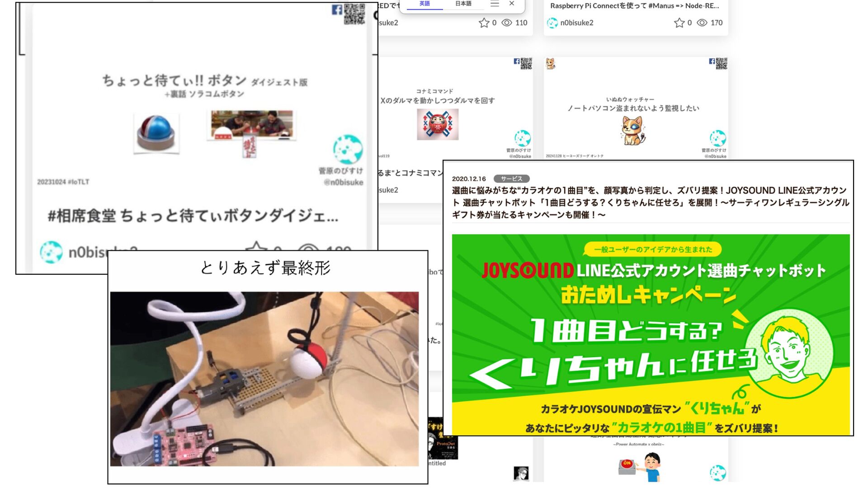Open hamburger menu in translation popup
This screenshot has width=868, height=488.
[495, 4]
